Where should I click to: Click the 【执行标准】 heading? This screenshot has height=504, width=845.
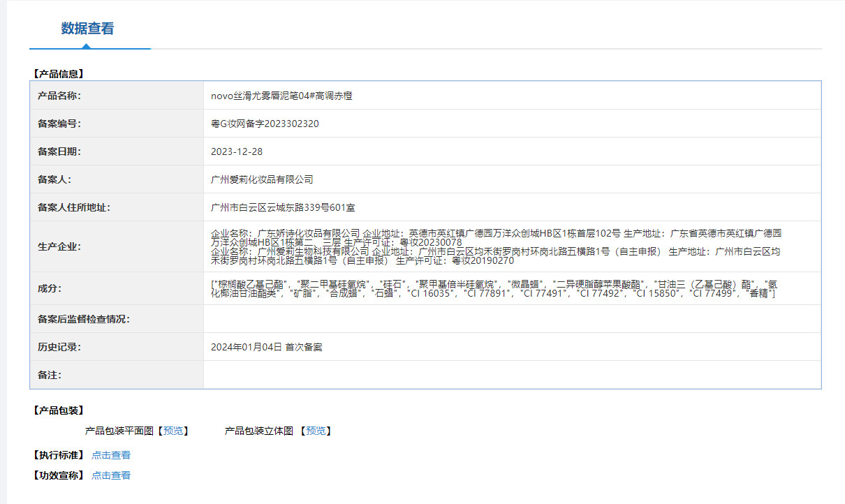[x=58, y=455]
